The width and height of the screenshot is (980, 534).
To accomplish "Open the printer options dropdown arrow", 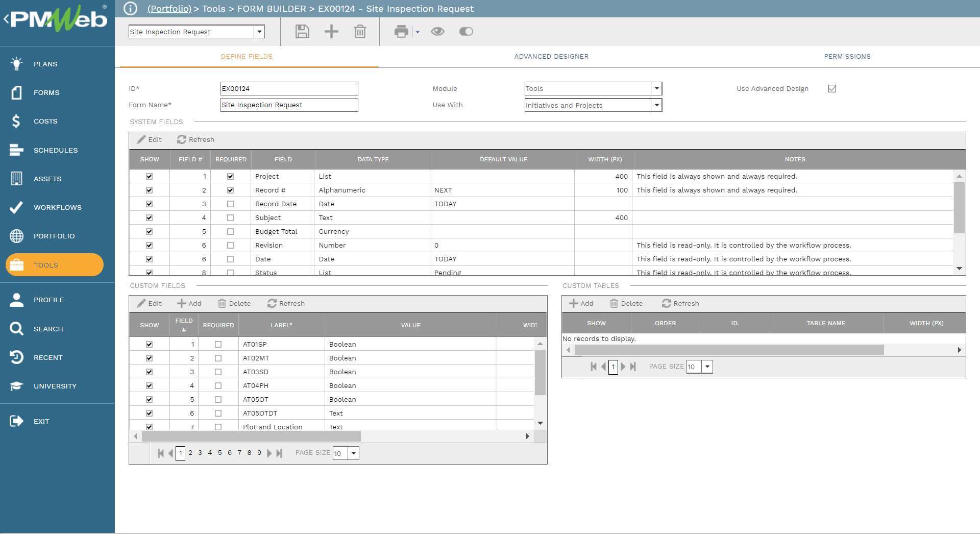I will [x=418, y=32].
